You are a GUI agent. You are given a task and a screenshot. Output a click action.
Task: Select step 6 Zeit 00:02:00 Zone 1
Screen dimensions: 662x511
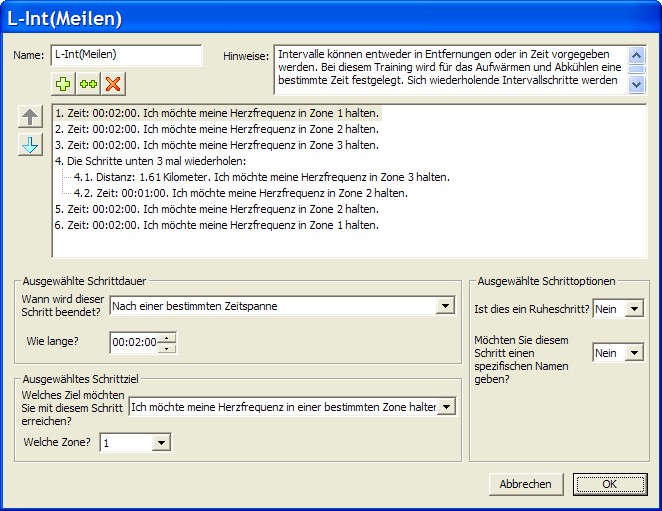click(x=217, y=225)
